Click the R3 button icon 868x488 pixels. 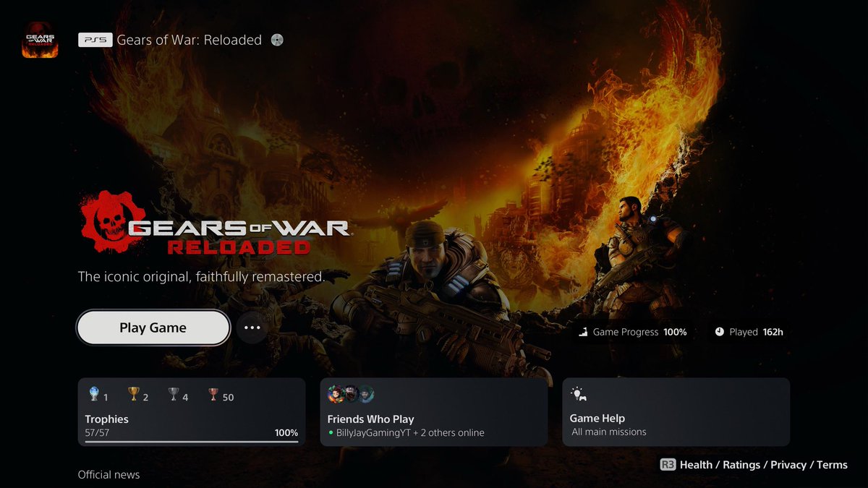[x=668, y=465]
